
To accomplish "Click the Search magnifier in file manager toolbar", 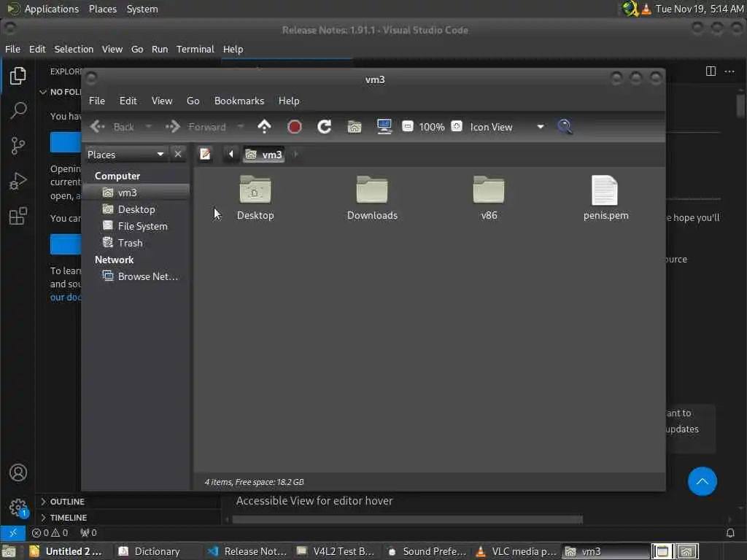I will (x=565, y=127).
